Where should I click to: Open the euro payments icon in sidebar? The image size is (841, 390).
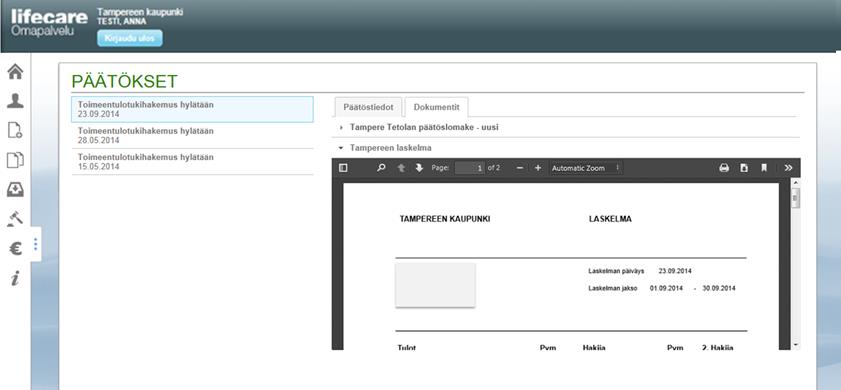pyautogui.click(x=16, y=248)
